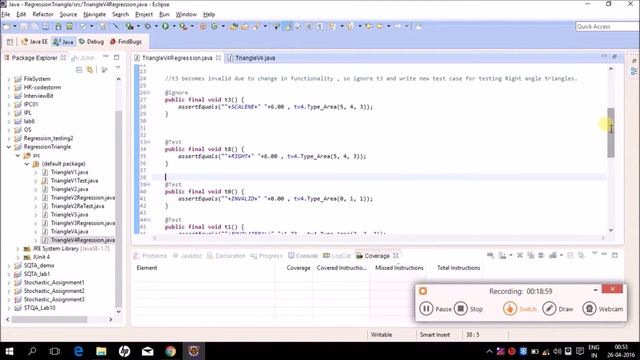The width and height of the screenshot is (640, 360).
Task: Select TriangleV1Test.java file
Action: click(74, 181)
